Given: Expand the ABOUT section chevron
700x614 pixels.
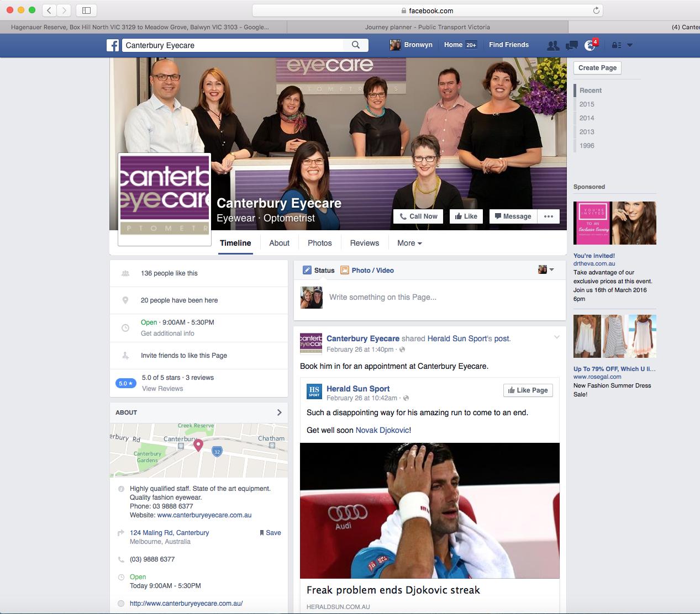Looking at the screenshot, I should (x=279, y=412).
